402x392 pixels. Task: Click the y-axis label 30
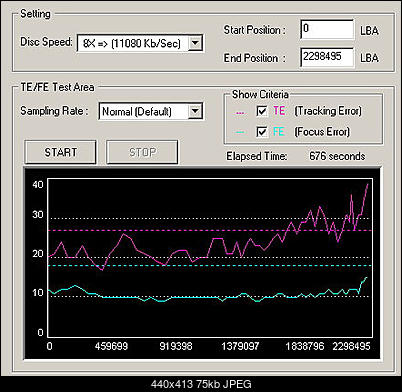[x=38, y=214]
